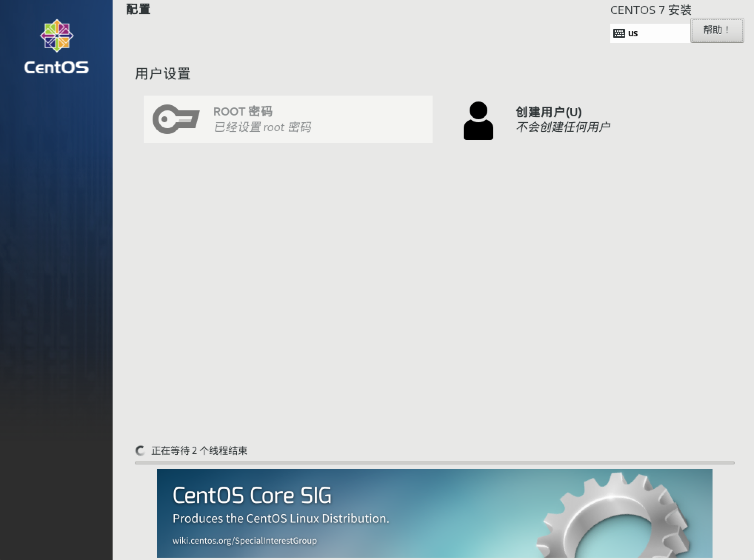The height and width of the screenshot is (560, 754).
Task: Click the keyboard layout icon
Action: click(x=619, y=33)
